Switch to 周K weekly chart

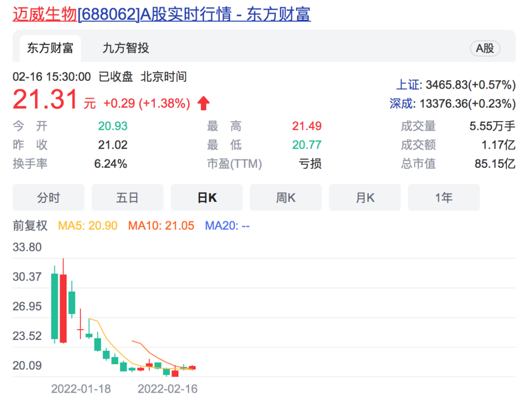(286, 198)
